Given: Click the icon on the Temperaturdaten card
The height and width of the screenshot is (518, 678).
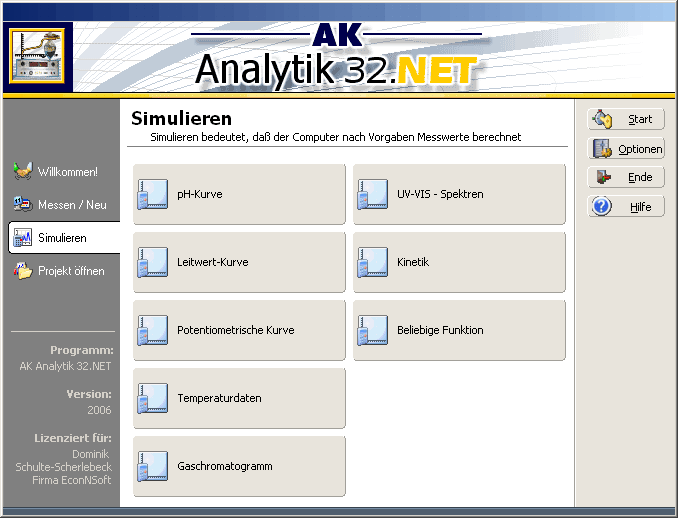Looking at the screenshot, I should pos(153,398).
